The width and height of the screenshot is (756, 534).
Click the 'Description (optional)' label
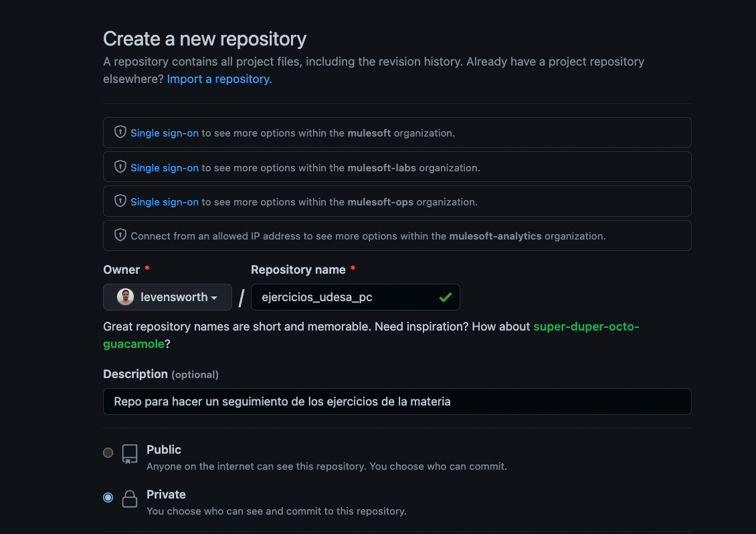tap(161, 374)
